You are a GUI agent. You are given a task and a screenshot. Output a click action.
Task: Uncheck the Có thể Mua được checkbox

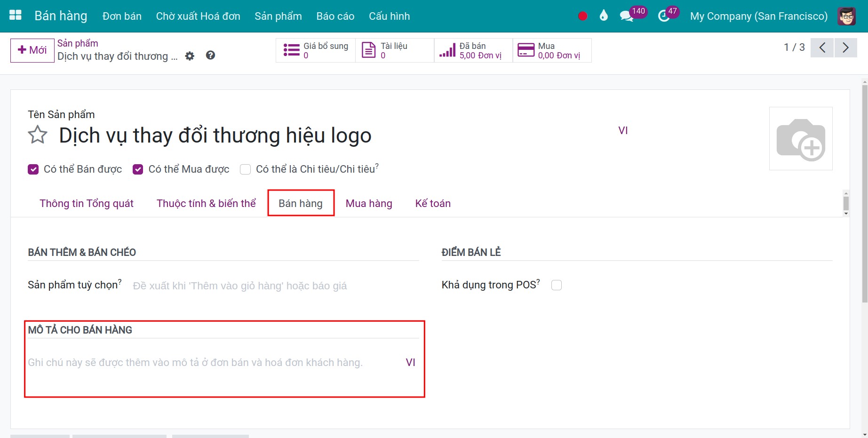click(x=138, y=169)
